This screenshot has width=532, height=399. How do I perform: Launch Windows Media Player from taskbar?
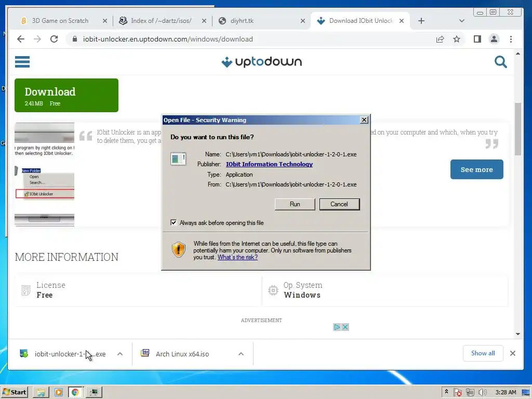click(x=58, y=392)
